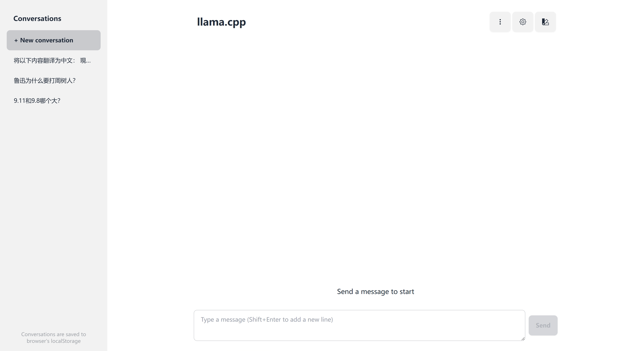Image resolution: width=644 pixels, height=351 pixels.
Task: Click the Conversations sidebar heading
Action: coord(37,18)
